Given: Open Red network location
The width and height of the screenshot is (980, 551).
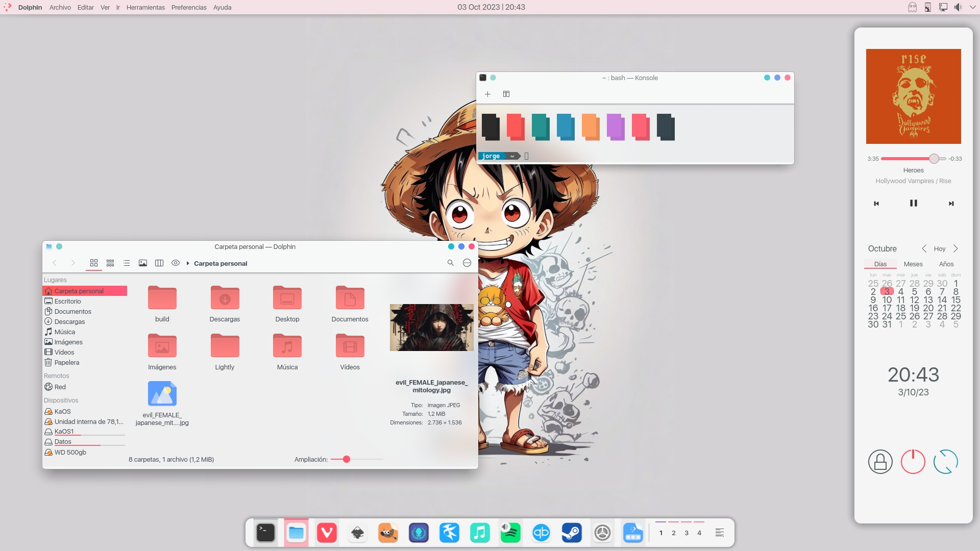Looking at the screenshot, I should click(x=85, y=387).
